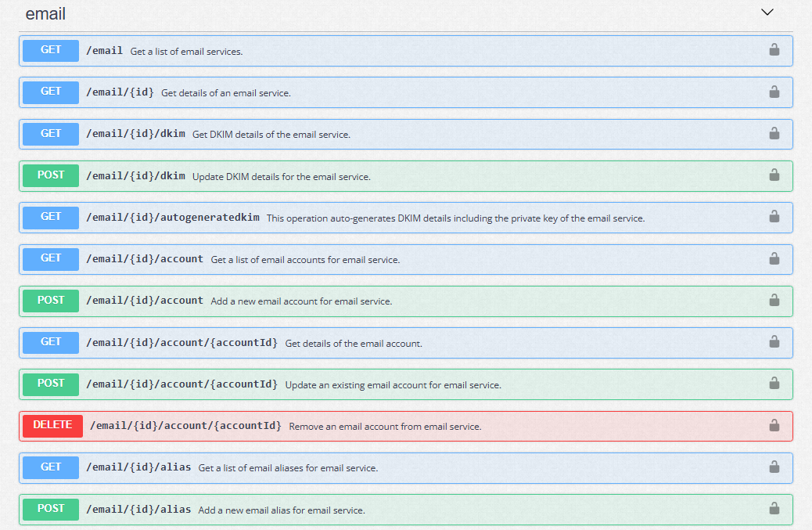Click lock icon on POST /email/{id}/alias row
This screenshot has height=530, width=812.
coord(774,508)
